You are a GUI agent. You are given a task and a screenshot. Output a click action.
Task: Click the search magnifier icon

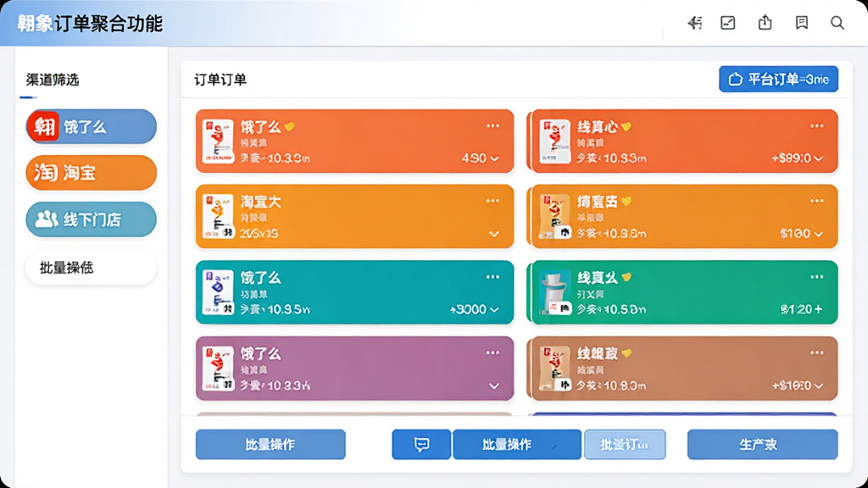click(837, 23)
